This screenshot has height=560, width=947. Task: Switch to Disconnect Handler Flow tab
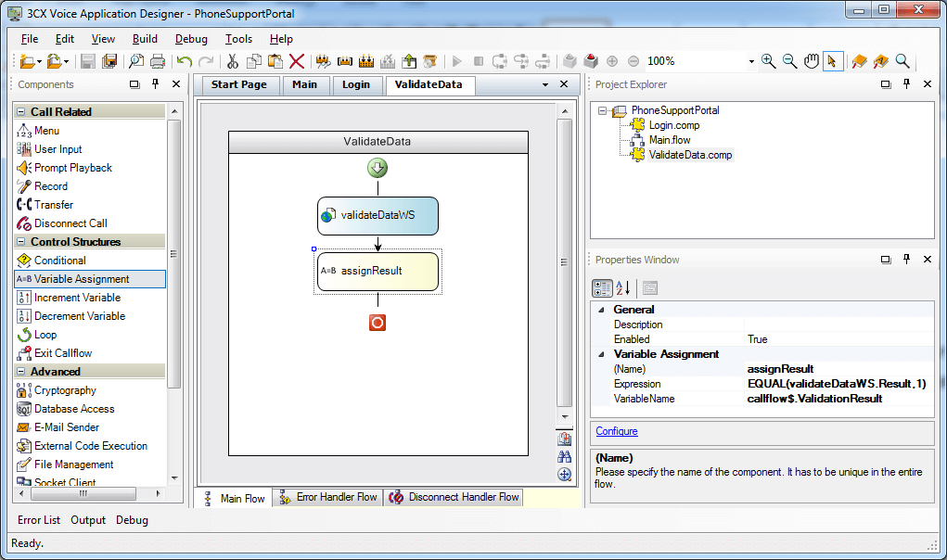coord(454,497)
